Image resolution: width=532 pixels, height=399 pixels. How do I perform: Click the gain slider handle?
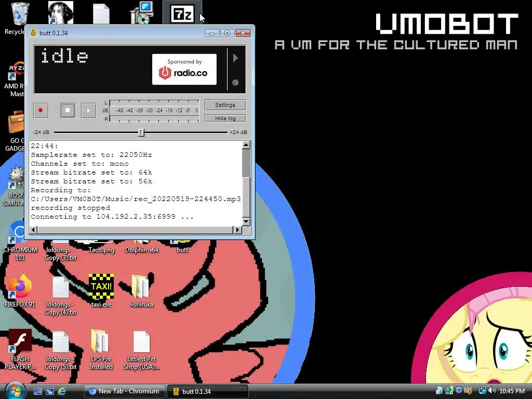click(x=141, y=132)
